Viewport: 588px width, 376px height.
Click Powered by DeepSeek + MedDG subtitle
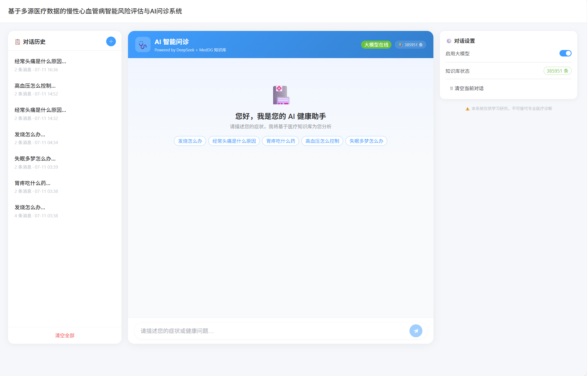190,50
